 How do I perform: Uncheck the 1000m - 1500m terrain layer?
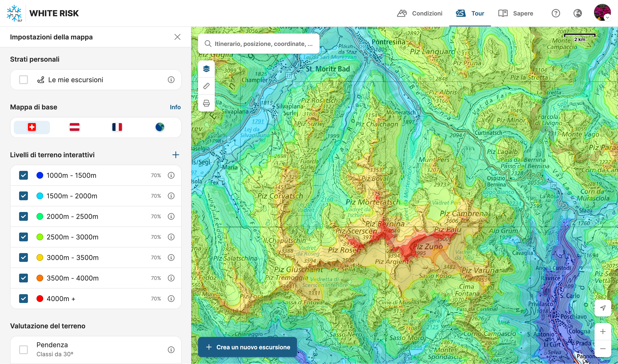click(x=23, y=175)
